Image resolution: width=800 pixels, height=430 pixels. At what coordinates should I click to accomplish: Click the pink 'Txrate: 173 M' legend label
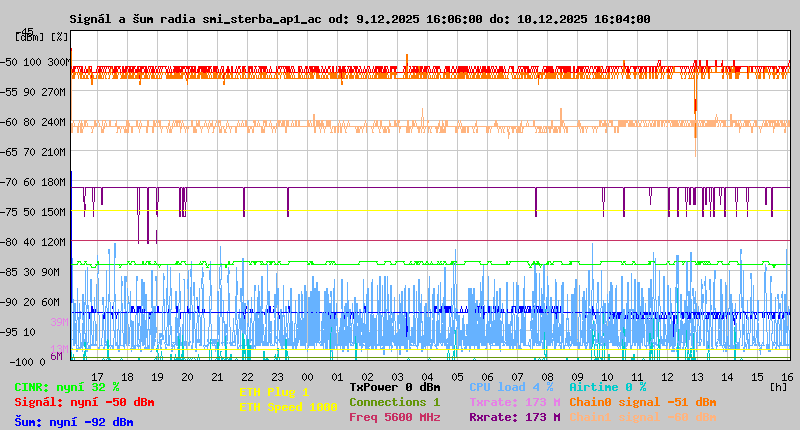click(x=514, y=402)
